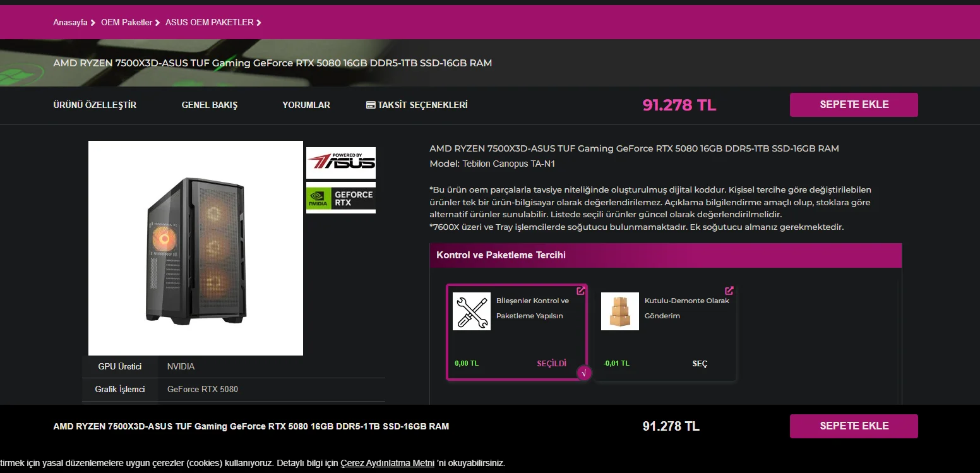Open the Powered by ASUS logo thumbnail

341,163
